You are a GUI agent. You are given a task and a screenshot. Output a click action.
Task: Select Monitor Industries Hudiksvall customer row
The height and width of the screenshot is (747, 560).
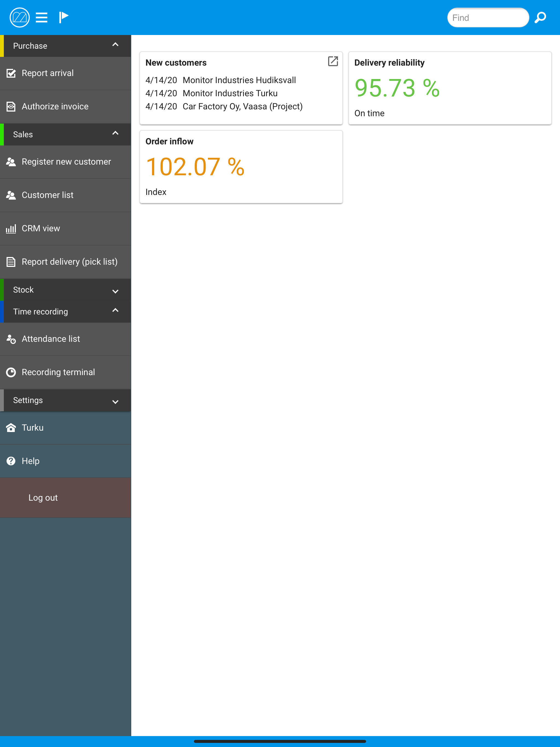(221, 80)
